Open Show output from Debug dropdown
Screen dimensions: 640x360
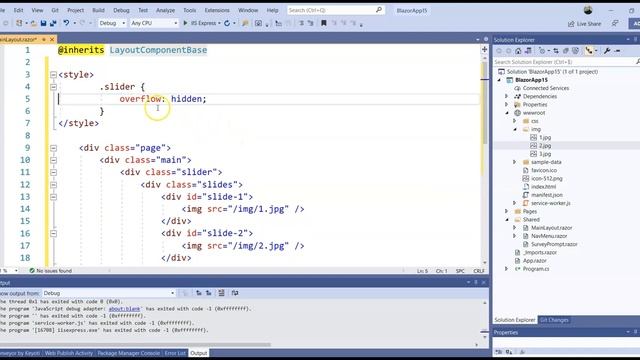(x=109, y=293)
